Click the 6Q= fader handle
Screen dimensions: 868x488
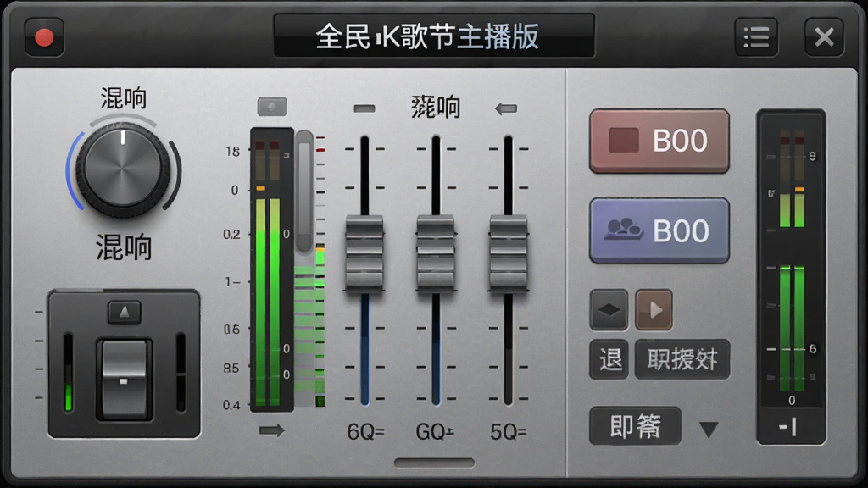click(x=364, y=253)
